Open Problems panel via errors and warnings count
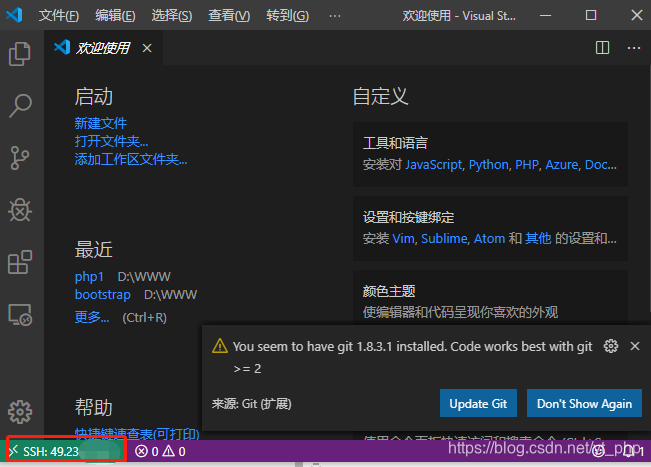This screenshot has height=467, width=651. 160,451
